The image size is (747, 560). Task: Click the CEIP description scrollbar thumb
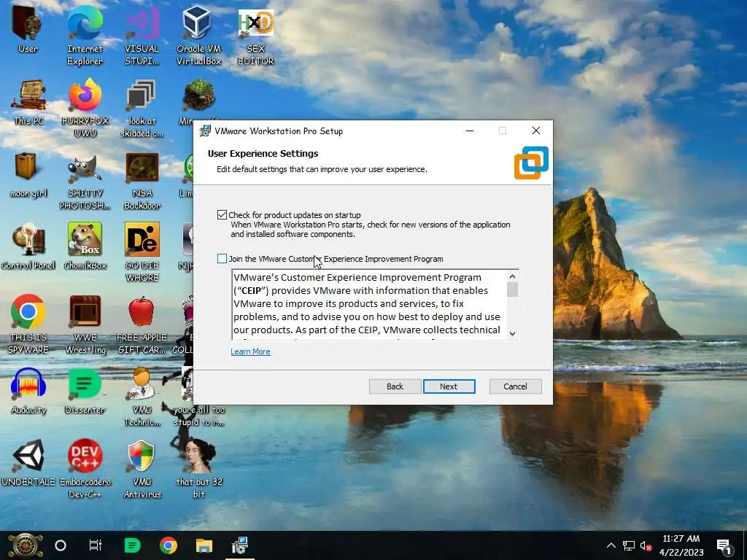(x=513, y=289)
